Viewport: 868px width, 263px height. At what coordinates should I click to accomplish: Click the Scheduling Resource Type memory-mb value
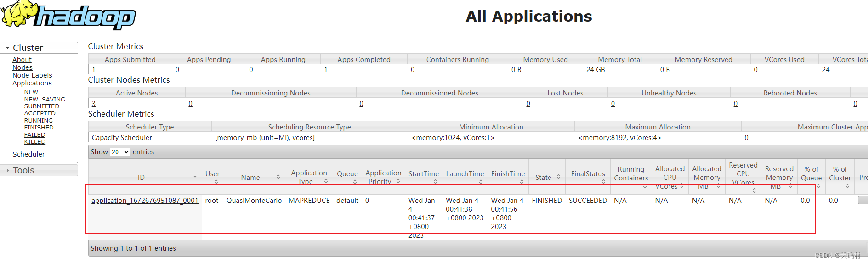click(265, 138)
